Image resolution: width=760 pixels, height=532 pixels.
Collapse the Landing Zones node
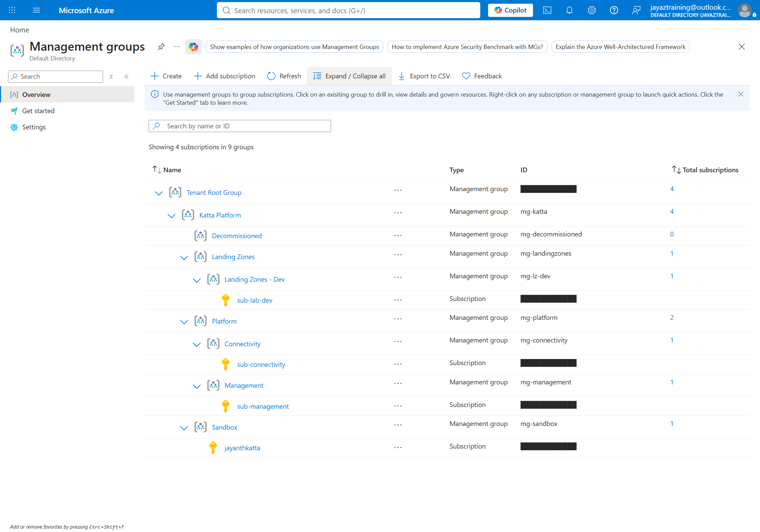pyautogui.click(x=184, y=258)
